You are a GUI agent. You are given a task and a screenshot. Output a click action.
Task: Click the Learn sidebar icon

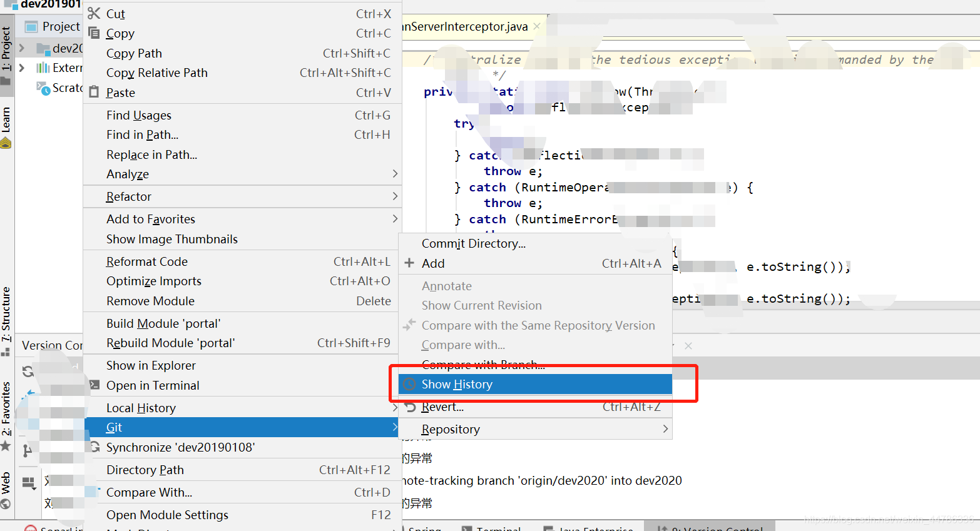(x=6, y=143)
